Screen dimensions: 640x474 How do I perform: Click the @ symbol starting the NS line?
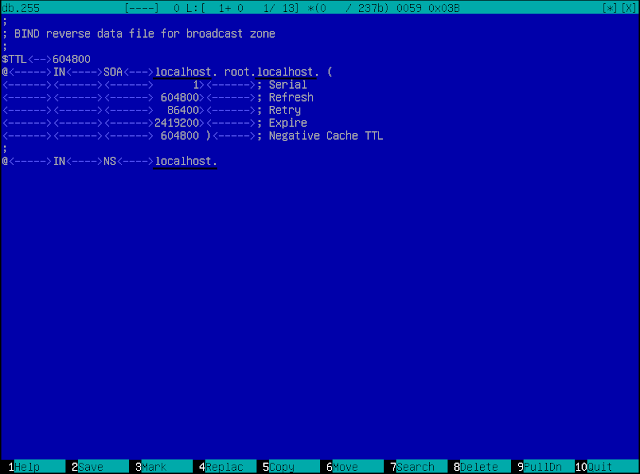pyautogui.click(x=5, y=161)
